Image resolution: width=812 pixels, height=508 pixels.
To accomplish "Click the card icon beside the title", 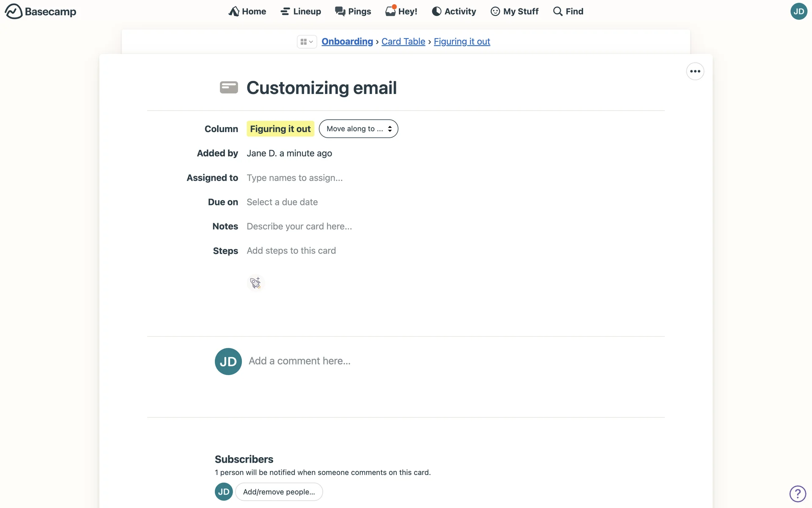I will pos(229,88).
